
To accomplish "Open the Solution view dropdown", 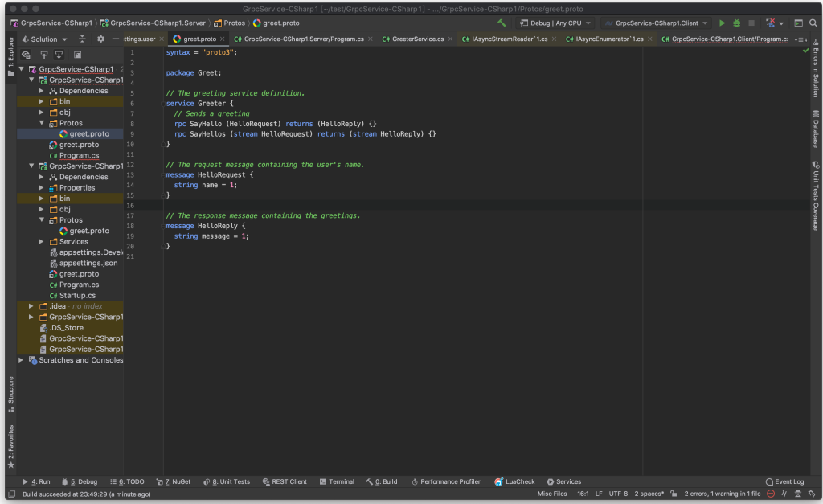I will tap(45, 39).
